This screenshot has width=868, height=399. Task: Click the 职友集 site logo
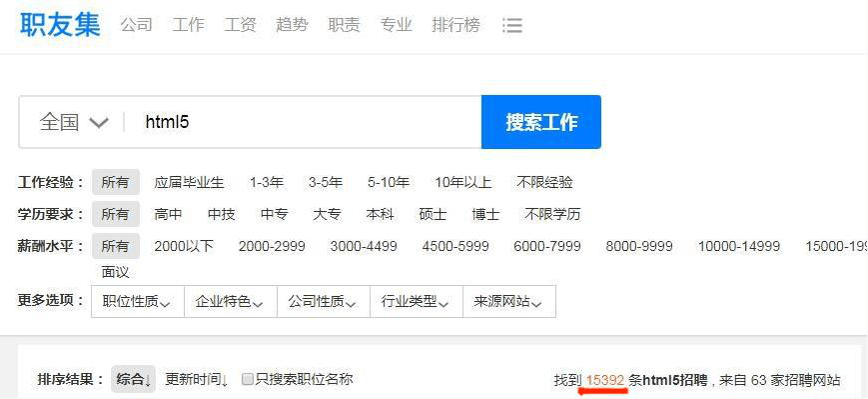coord(60,24)
